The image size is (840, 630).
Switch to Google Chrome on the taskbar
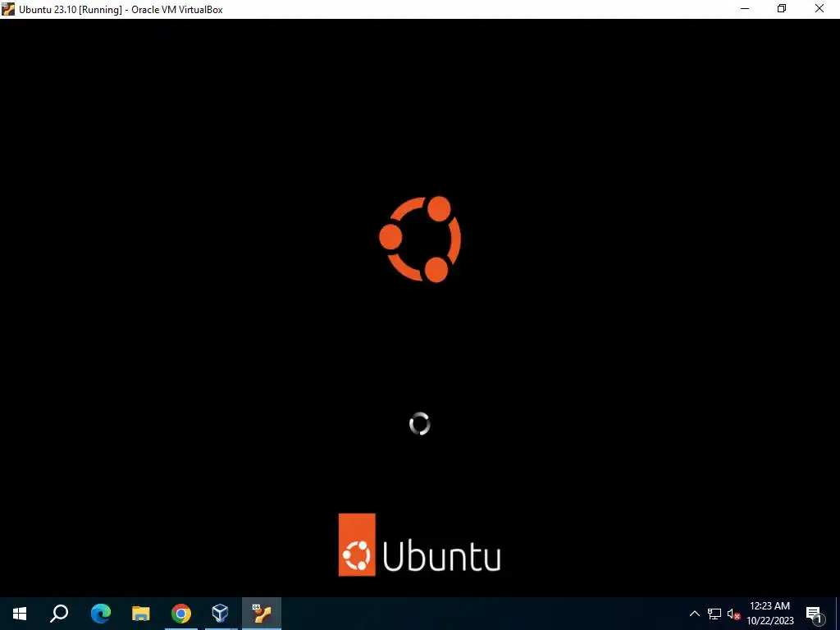[x=181, y=614]
